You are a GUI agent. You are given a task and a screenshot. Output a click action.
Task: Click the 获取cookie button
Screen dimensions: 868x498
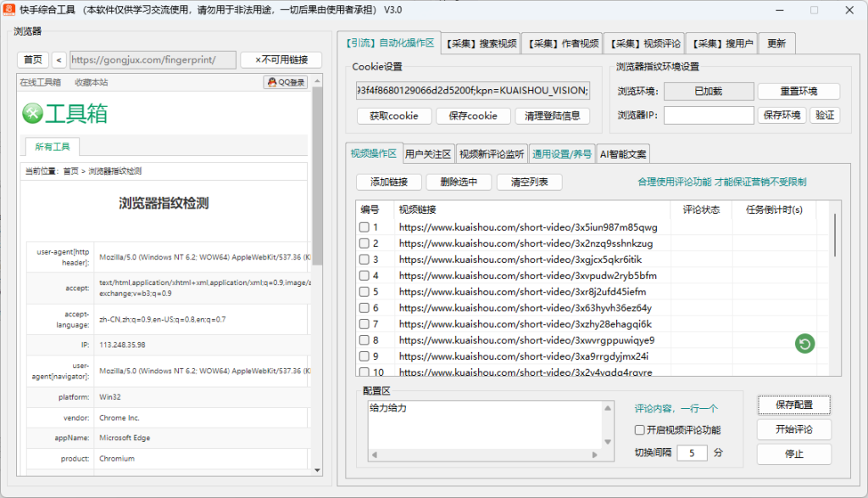click(x=393, y=115)
